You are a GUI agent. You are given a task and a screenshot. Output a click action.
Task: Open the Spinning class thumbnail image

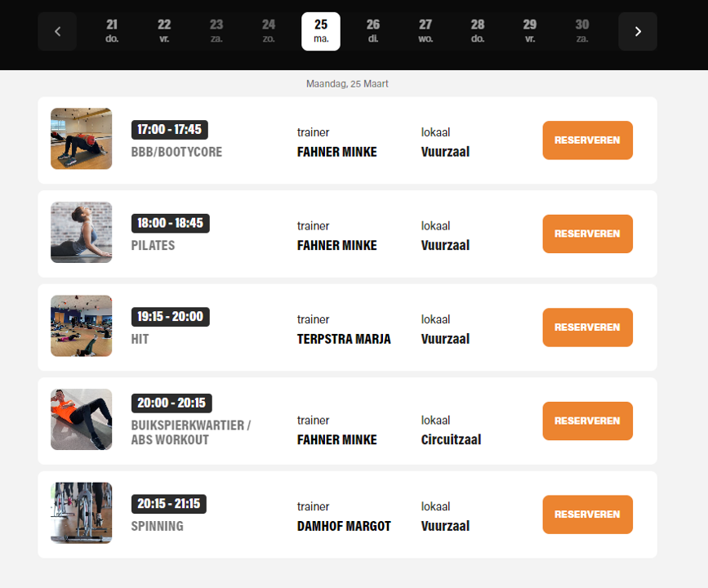pos(82,513)
